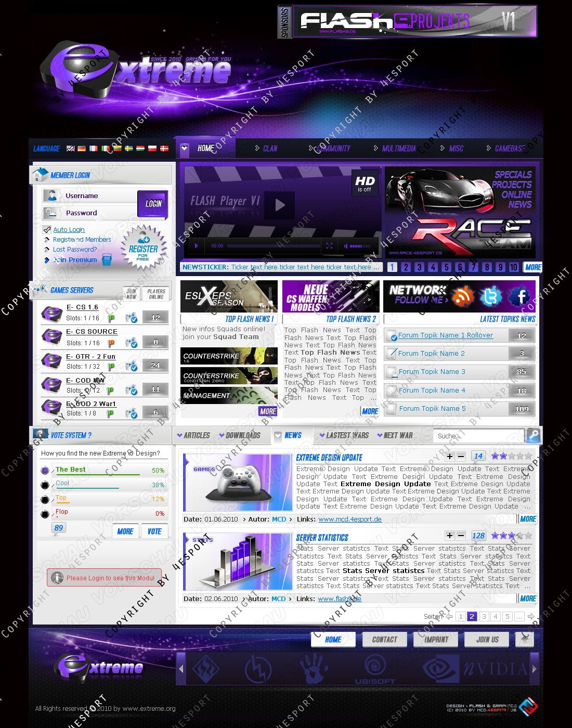Click the Join Premium cart icon

point(107,260)
